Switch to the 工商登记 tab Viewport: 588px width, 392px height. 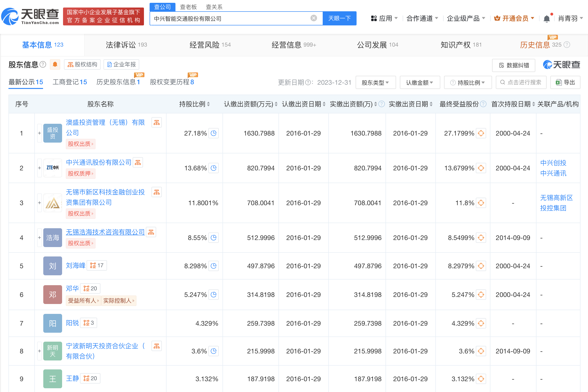pyautogui.click(x=69, y=82)
